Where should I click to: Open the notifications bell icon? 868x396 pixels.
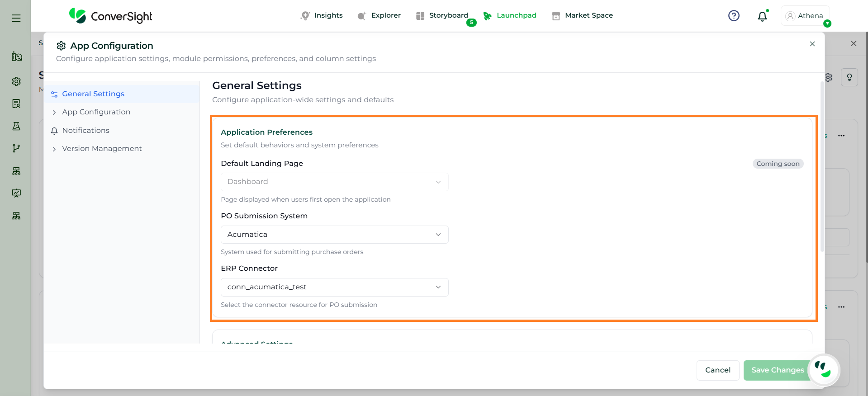click(762, 16)
